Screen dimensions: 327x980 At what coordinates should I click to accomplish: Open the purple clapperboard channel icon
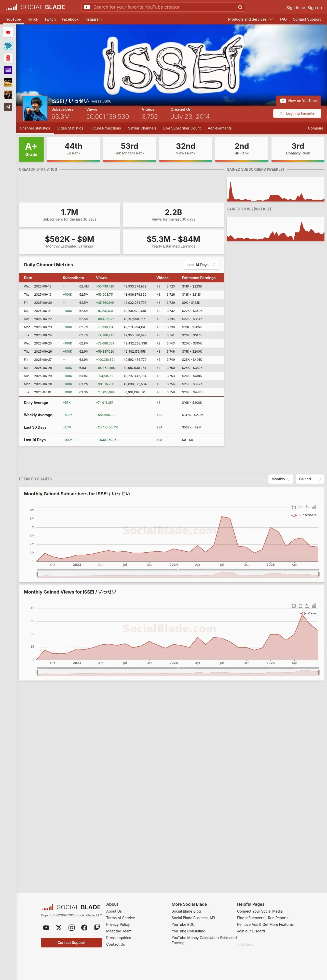(8, 70)
